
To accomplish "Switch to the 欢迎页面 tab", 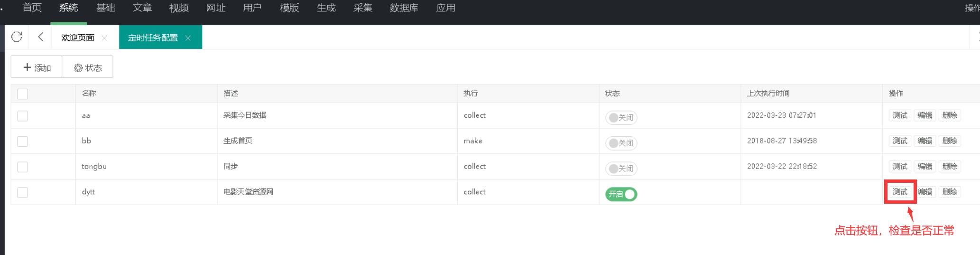I will [x=77, y=38].
